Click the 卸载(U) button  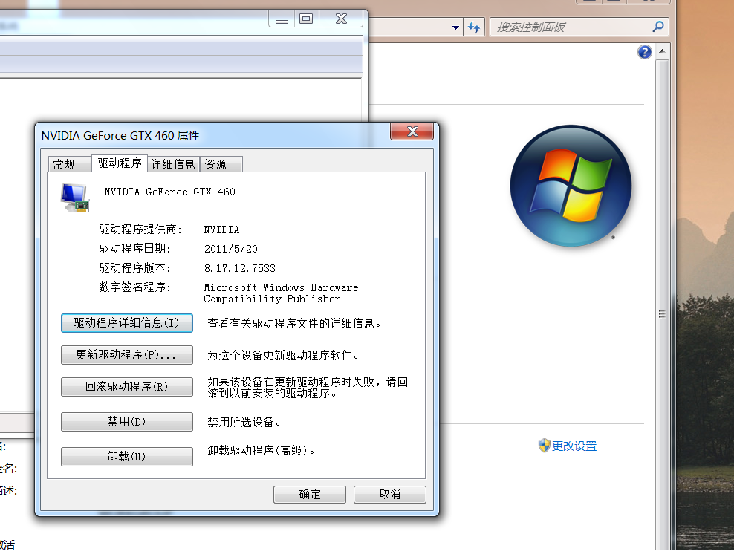tap(126, 457)
